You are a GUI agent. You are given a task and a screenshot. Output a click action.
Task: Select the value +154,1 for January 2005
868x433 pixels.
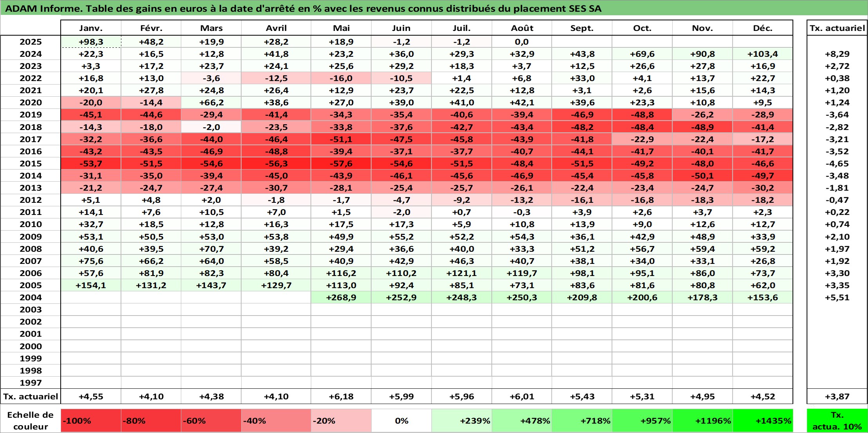91,285
